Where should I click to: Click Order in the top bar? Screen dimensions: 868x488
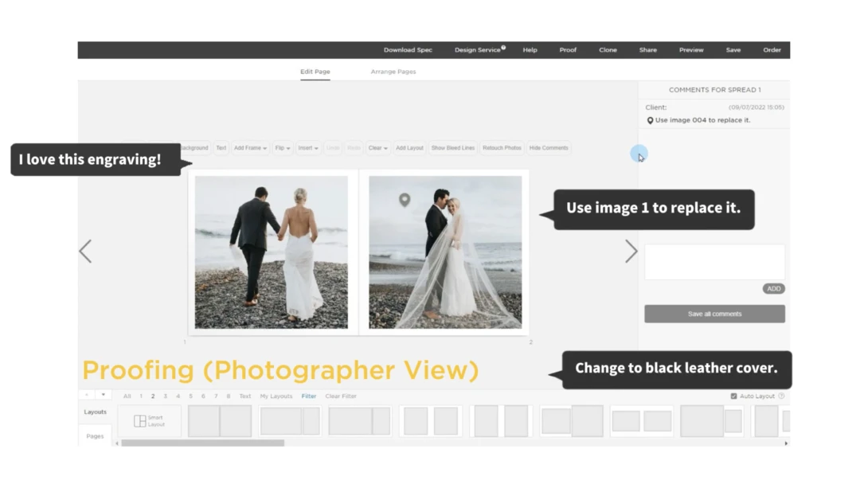click(772, 50)
